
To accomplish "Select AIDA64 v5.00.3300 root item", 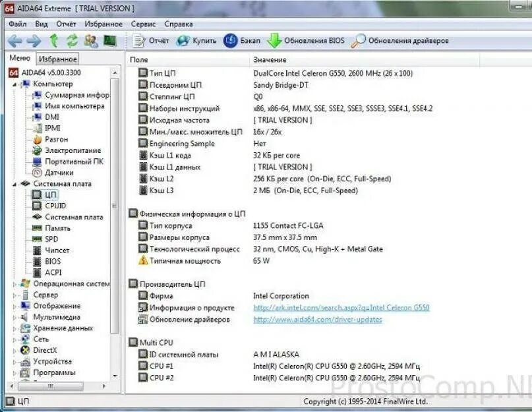I will click(45, 73).
